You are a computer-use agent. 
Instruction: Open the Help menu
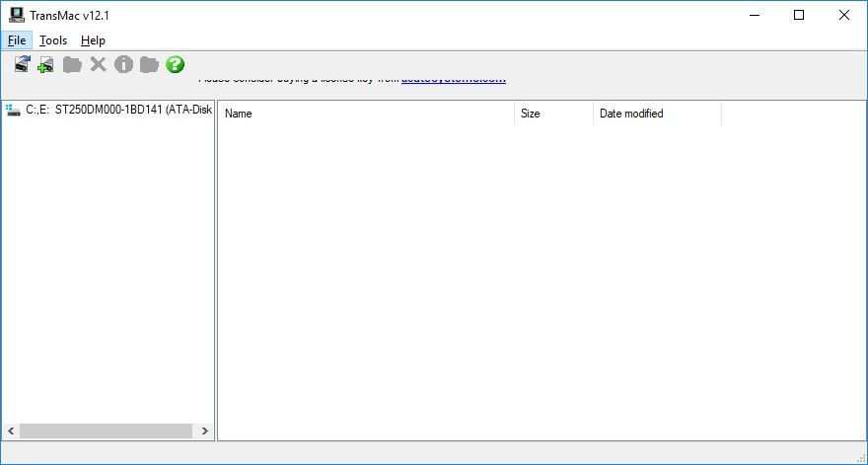[x=93, y=40]
